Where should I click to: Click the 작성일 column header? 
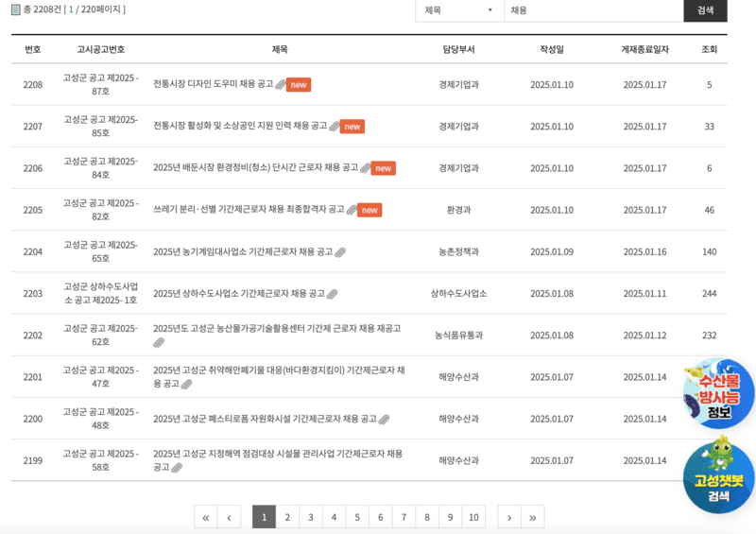coord(552,49)
